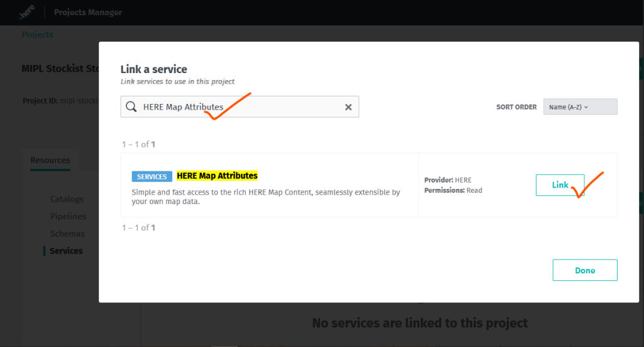644x347 pixels.
Task: Select Pipelines in the sidebar
Action: point(68,216)
